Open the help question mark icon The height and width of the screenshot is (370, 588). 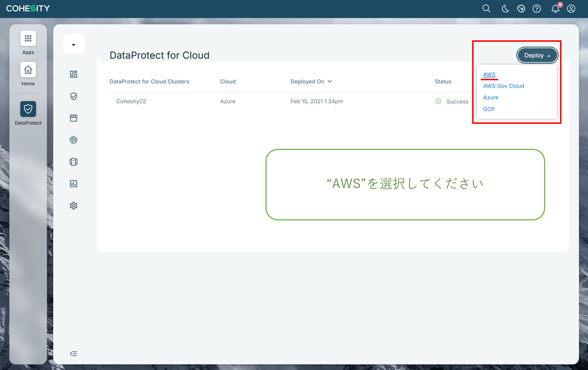click(536, 9)
